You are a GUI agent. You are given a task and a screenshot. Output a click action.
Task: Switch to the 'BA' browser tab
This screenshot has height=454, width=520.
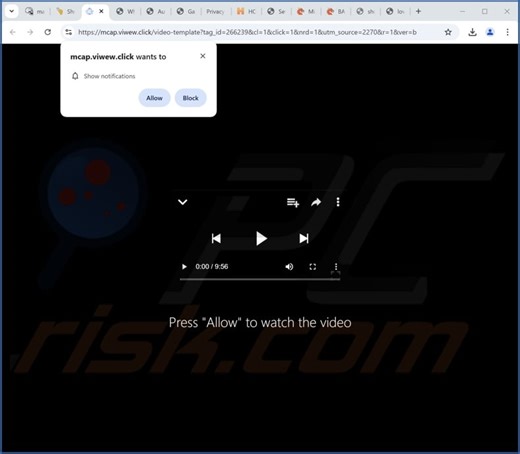(x=336, y=12)
